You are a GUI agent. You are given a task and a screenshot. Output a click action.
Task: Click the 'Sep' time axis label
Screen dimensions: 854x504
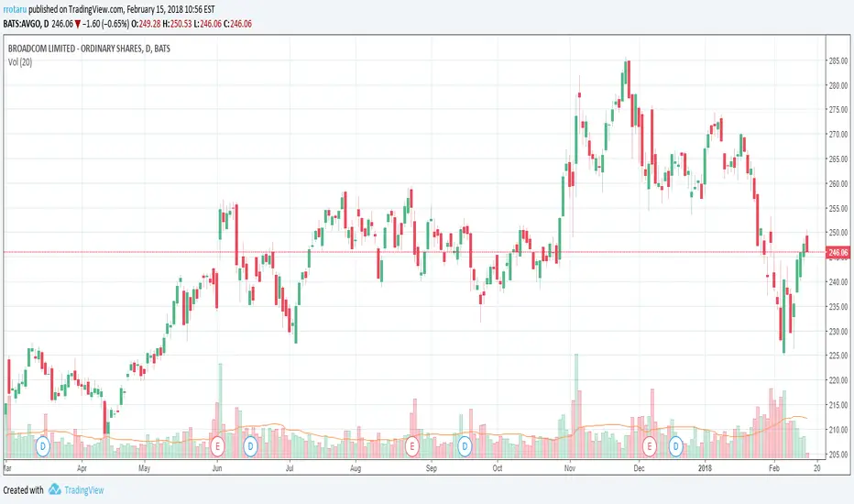point(432,468)
